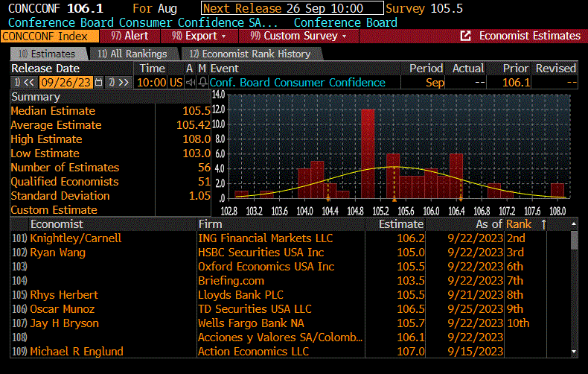Click the economist list scroll down arrow

pos(574,352)
